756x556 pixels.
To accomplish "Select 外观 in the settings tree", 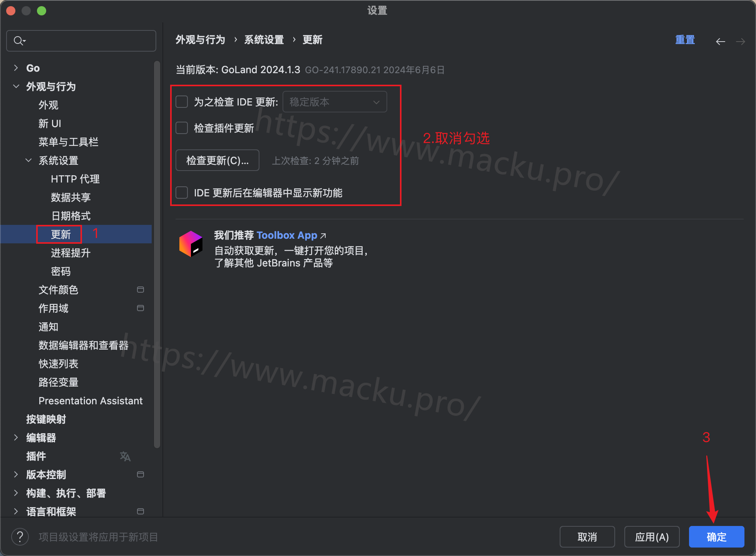I will [x=49, y=105].
